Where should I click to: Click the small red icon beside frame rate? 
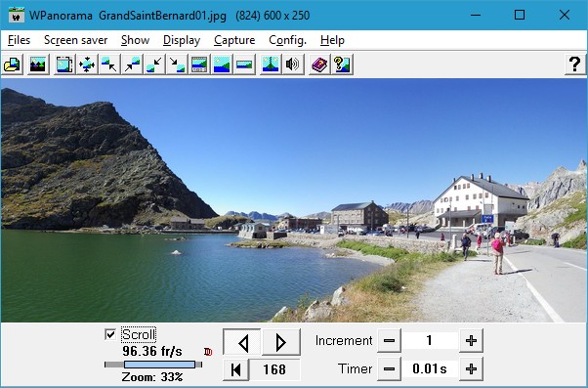click(x=208, y=352)
